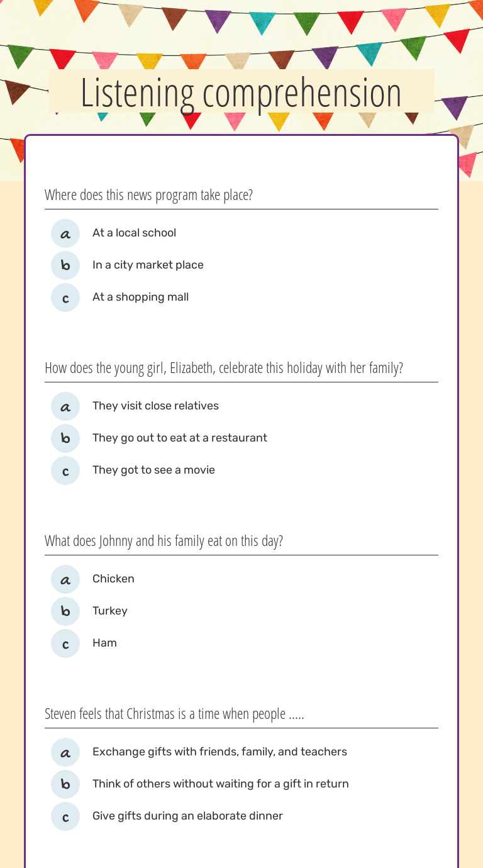Pick the b circle next to Turkey
Image resolution: width=483 pixels, height=868 pixels.
(x=65, y=611)
